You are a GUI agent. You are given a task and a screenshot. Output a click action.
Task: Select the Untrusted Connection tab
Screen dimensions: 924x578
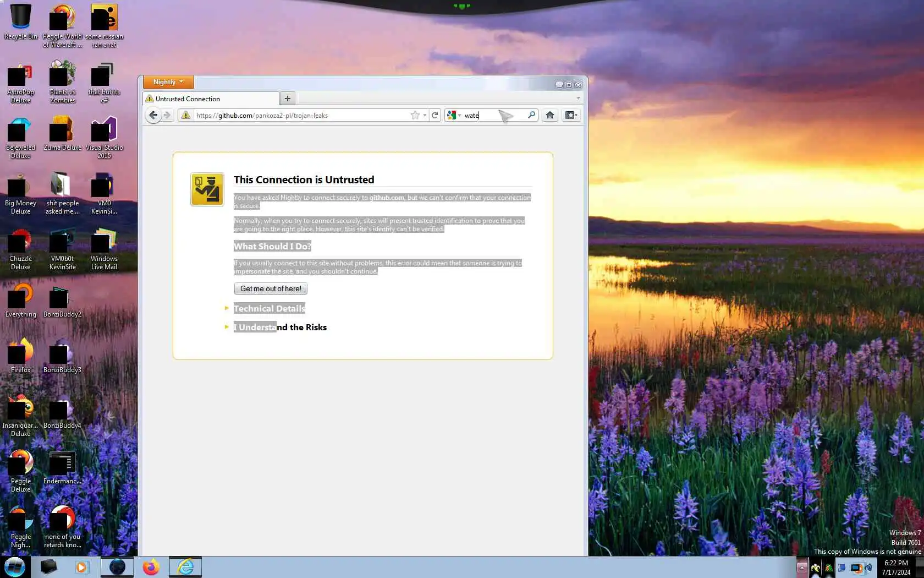pos(211,99)
